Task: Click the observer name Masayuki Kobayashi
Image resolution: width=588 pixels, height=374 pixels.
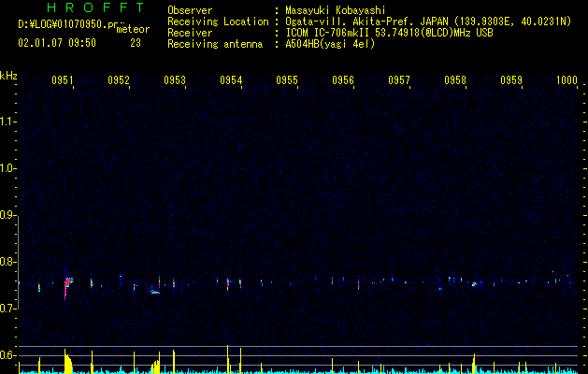Action: [336, 10]
